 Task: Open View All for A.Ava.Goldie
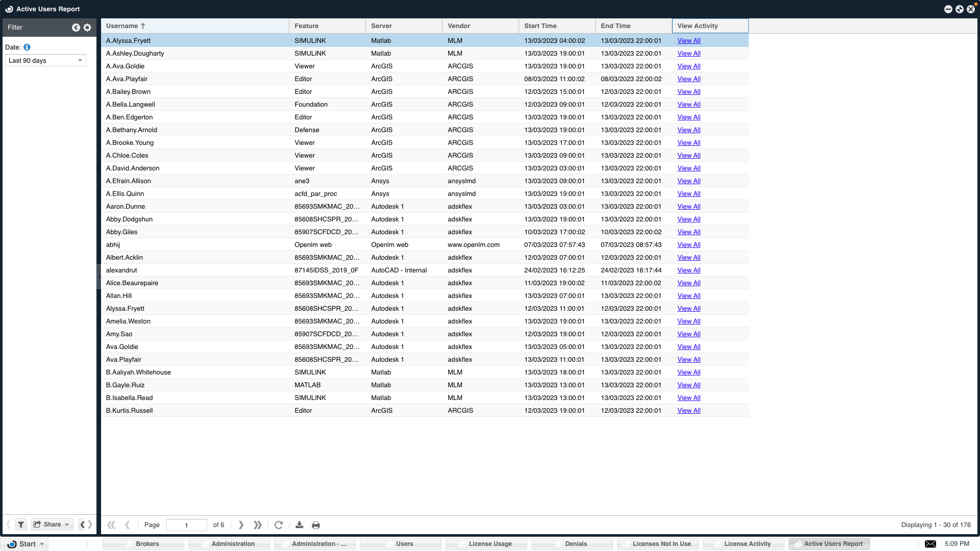pos(689,66)
